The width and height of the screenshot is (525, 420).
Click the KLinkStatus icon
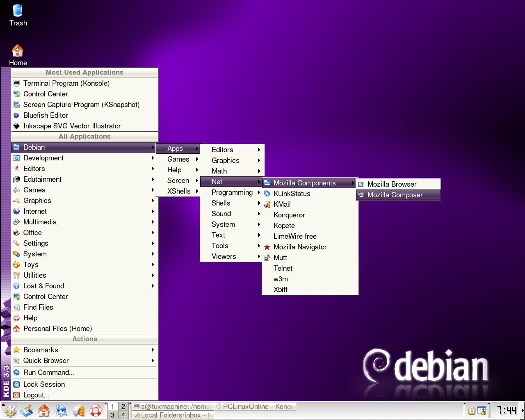pos(267,194)
